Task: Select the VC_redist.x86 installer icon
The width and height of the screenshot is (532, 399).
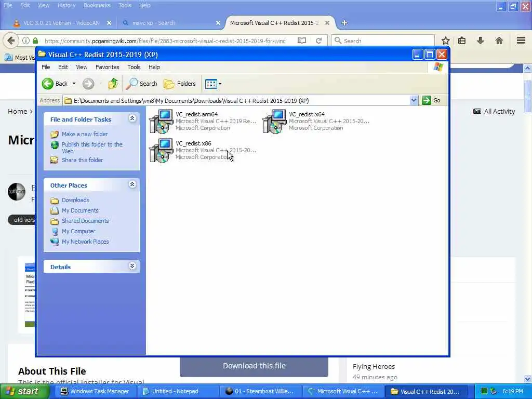Action: [161, 150]
